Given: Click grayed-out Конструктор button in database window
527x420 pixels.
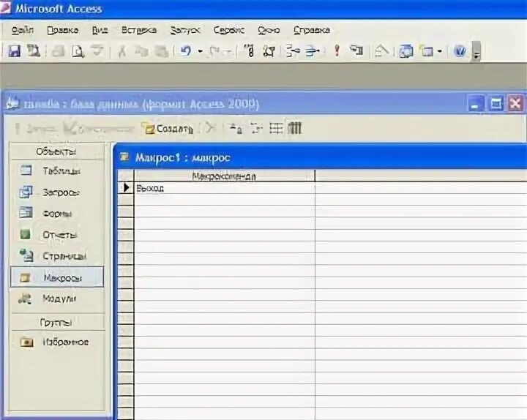Looking at the screenshot, I should click(99, 129).
